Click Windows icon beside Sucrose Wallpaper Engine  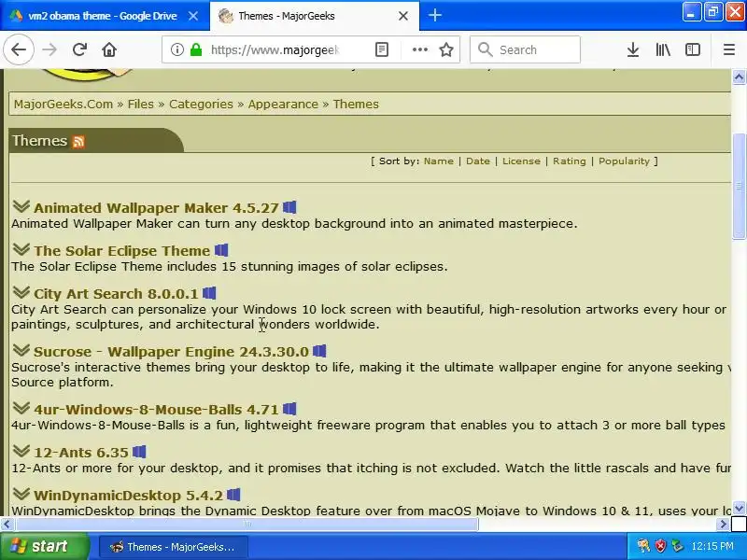coord(319,351)
